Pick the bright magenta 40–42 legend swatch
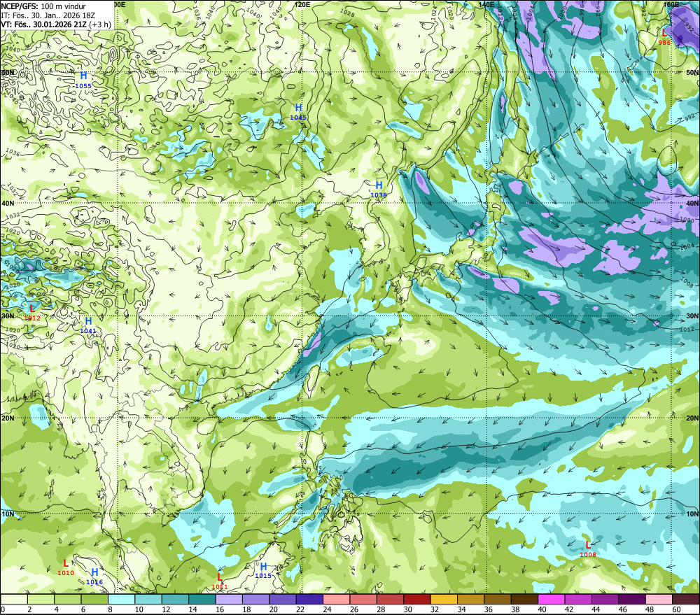The image size is (700, 615). (x=552, y=600)
